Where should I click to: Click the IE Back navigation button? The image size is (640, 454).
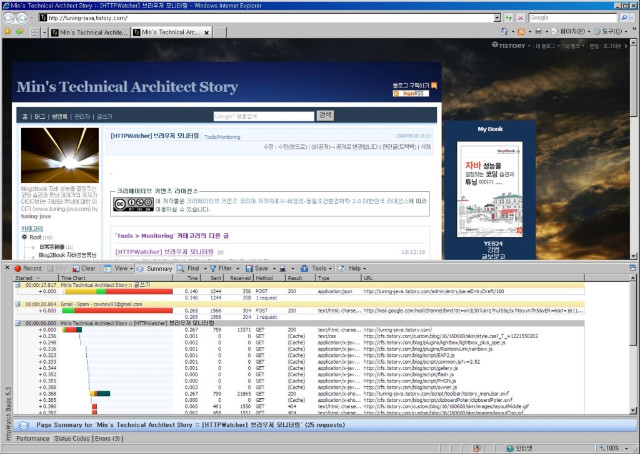[9, 18]
